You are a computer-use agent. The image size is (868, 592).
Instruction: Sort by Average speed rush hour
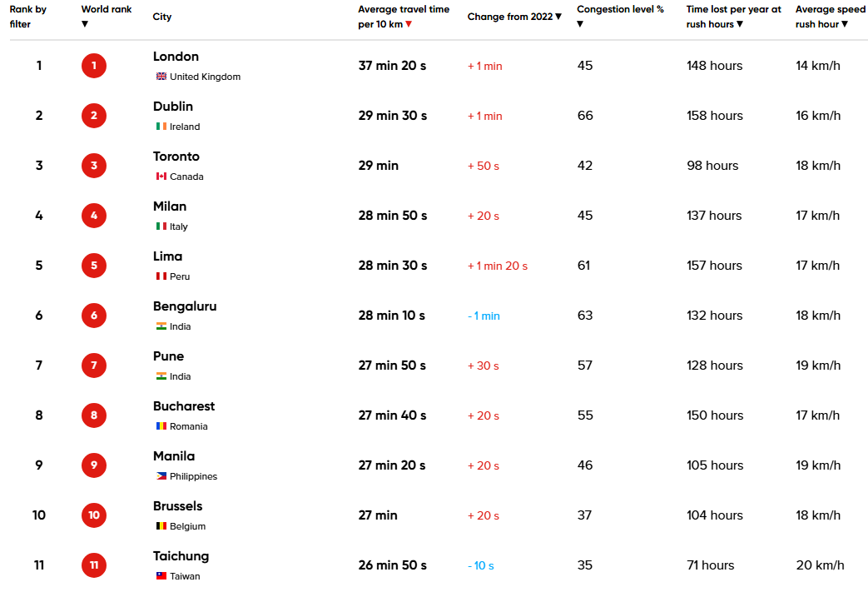tap(845, 24)
